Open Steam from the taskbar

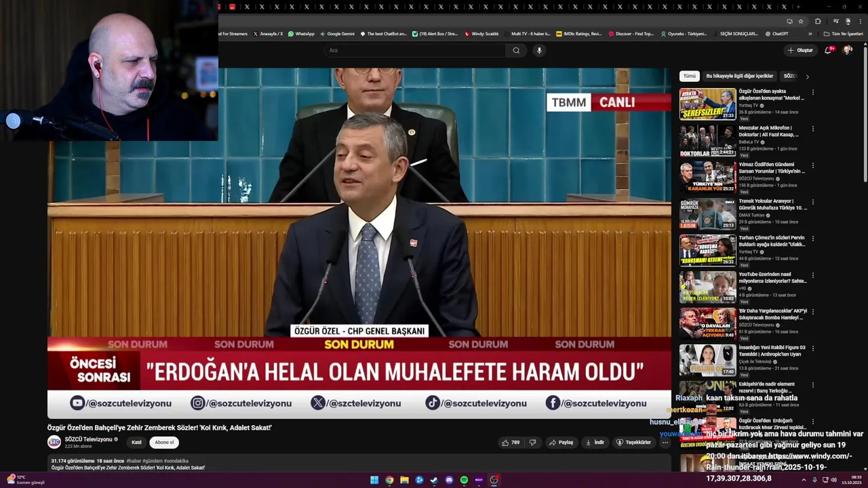click(x=434, y=480)
